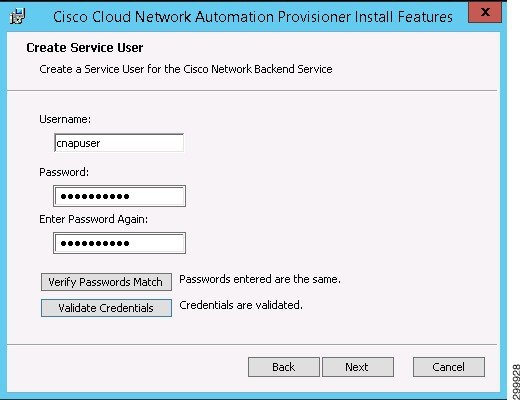The width and height of the screenshot is (520, 400).
Task: Click the Verify Passwords Match button
Action: (106, 282)
